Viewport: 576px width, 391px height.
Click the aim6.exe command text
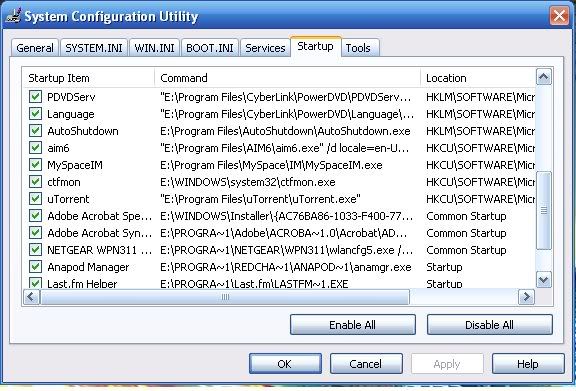pyautogui.click(x=284, y=148)
